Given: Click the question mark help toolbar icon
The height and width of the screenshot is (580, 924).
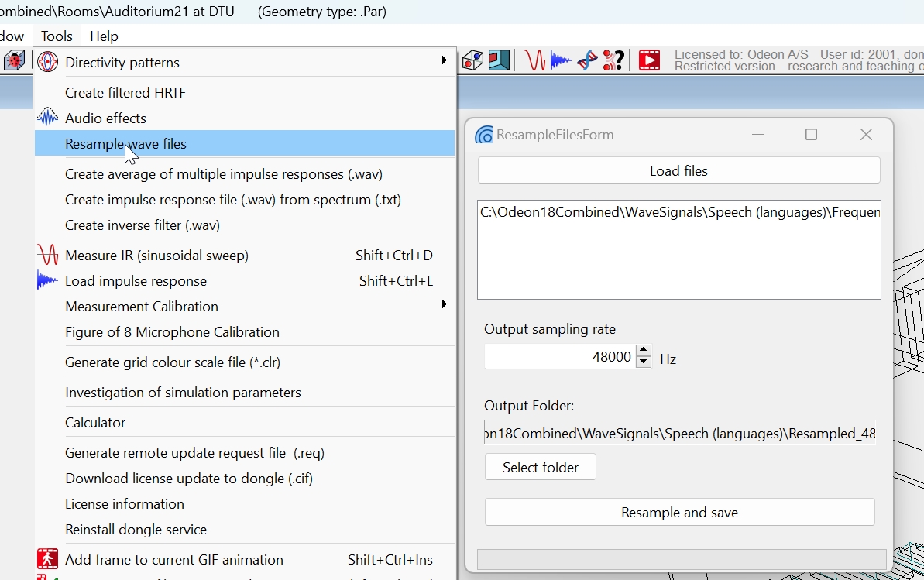Looking at the screenshot, I should (613, 60).
